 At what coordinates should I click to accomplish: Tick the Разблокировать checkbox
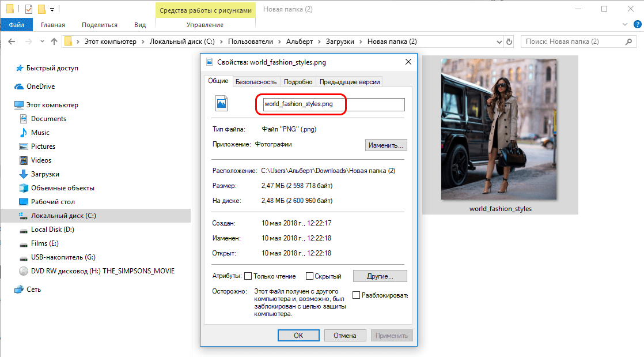click(356, 295)
